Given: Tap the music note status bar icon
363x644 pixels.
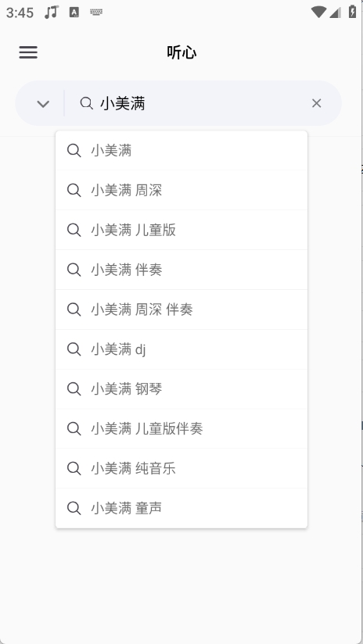Looking at the screenshot, I should click(x=52, y=13).
